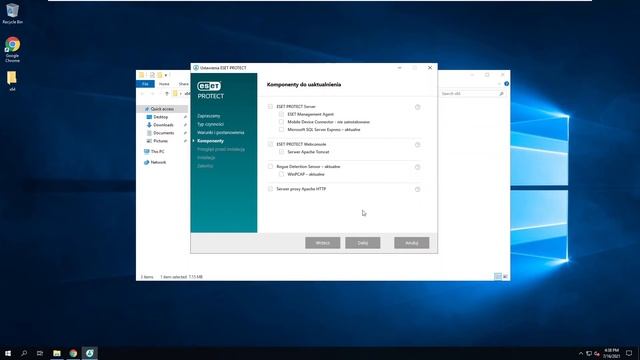Image resolution: width=640 pixels, height=360 pixels.
Task: Open Task View from the taskbar
Action: [40, 353]
